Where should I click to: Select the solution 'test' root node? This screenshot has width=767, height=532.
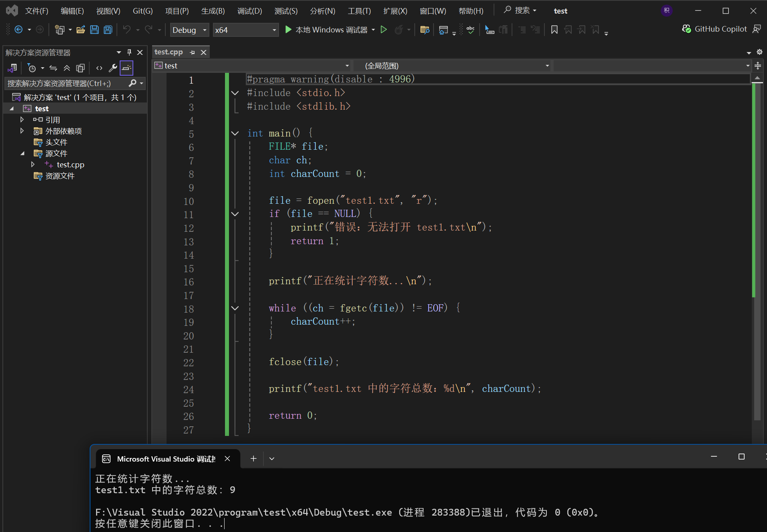tap(80, 97)
